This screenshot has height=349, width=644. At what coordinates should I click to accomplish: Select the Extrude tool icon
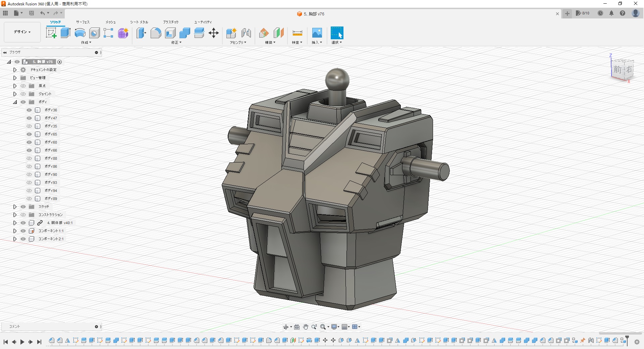pos(65,33)
